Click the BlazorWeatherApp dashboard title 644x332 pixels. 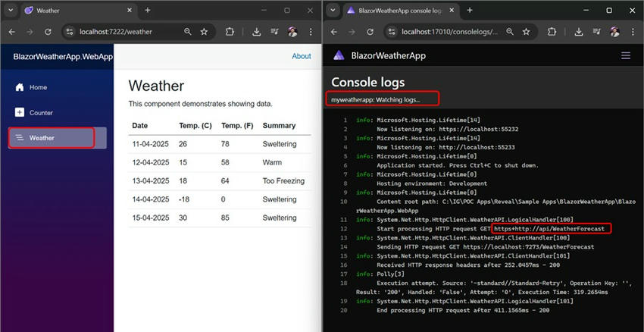pos(388,55)
